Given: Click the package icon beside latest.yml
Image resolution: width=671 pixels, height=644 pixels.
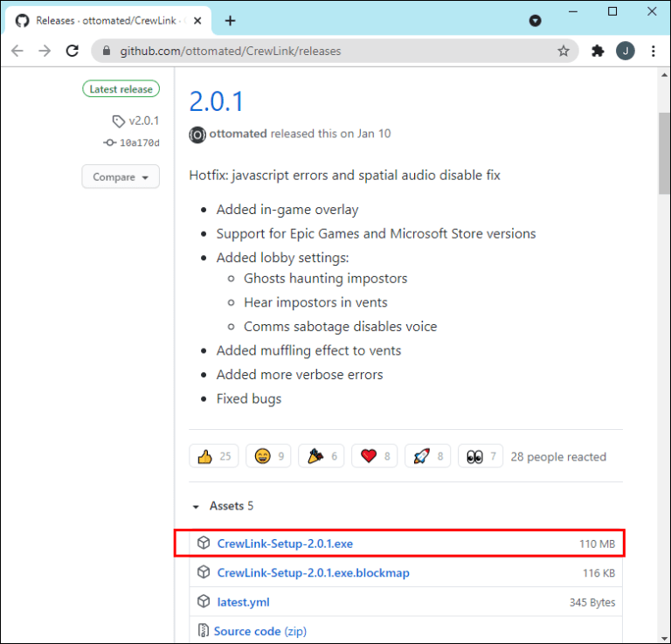Looking at the screenshot, I should (x=204, y=602).
